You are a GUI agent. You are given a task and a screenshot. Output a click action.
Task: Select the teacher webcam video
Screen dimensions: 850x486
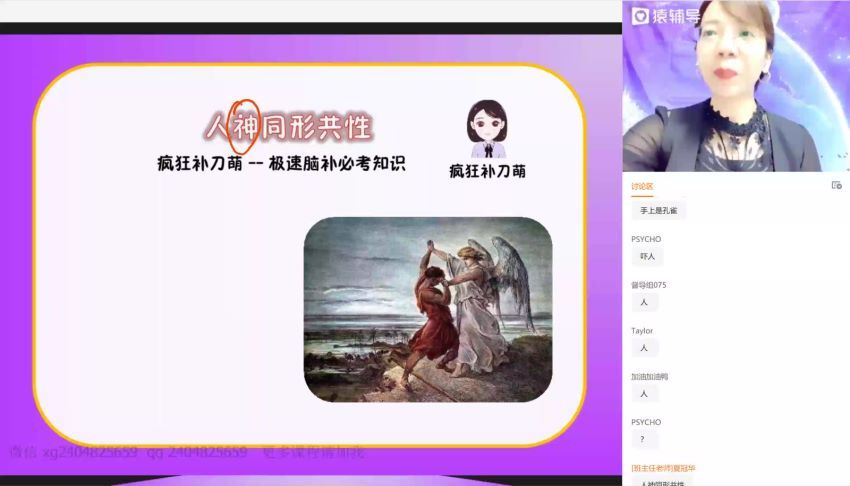(736, 86)
